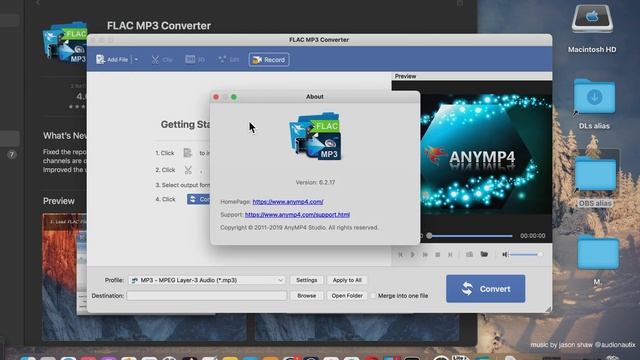Image resolution: width=640 pixels, height=360 pixels.
Task: Click the large blue Convert button
Action: click(486, 289)
